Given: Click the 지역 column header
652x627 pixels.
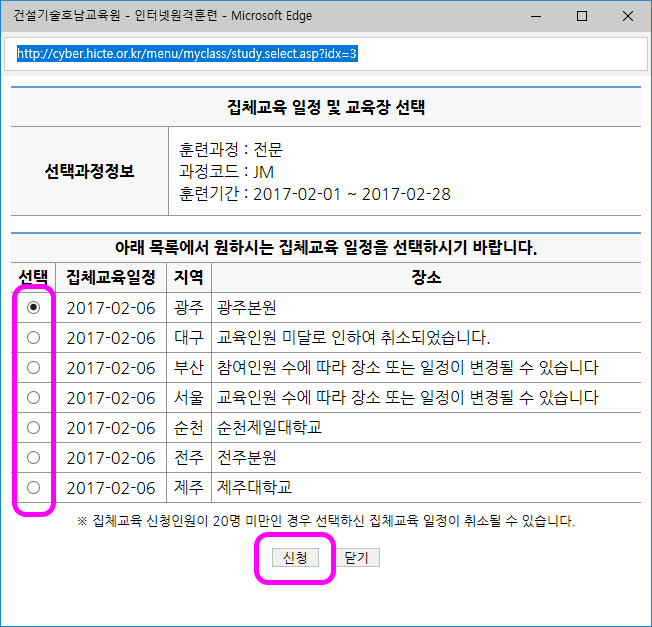Looking at the screenshot, I should click(188, 277).
